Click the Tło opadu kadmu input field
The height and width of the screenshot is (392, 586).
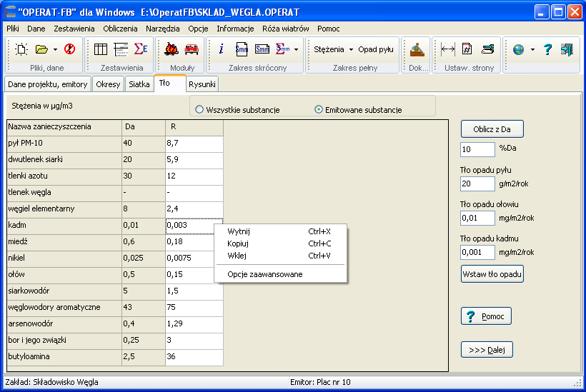point(477,252)
